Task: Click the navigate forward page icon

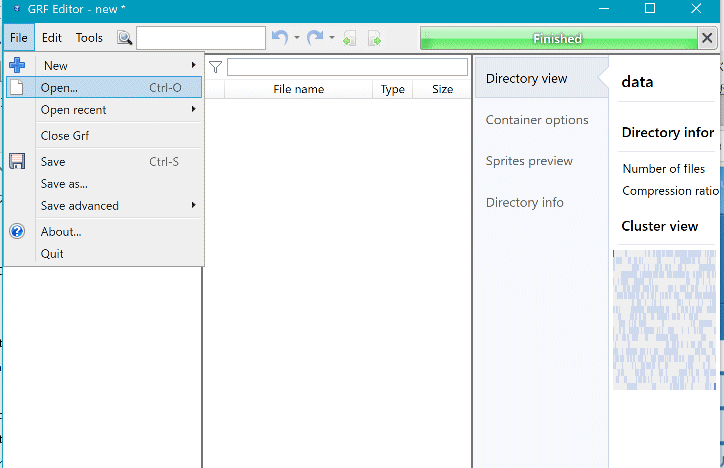Action: [374, 38]
